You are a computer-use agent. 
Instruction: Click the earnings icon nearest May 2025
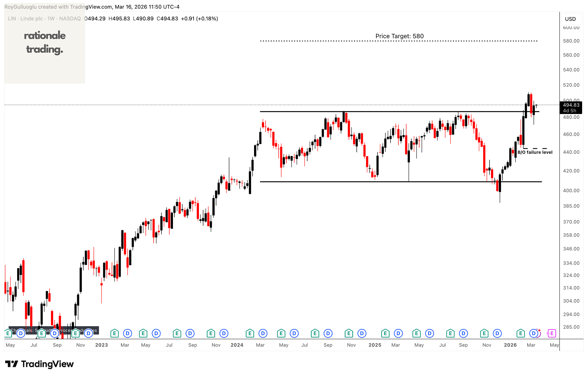pos(416,333)
